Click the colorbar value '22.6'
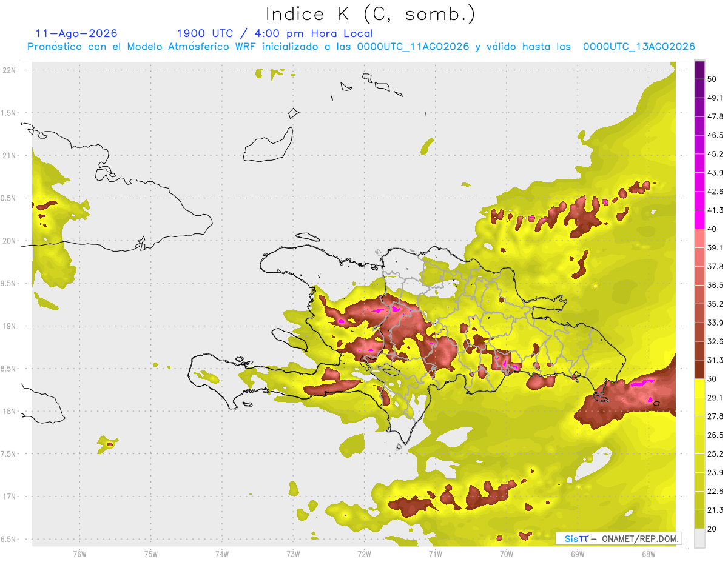Viewport: 728px width, 562px height. 715,492
